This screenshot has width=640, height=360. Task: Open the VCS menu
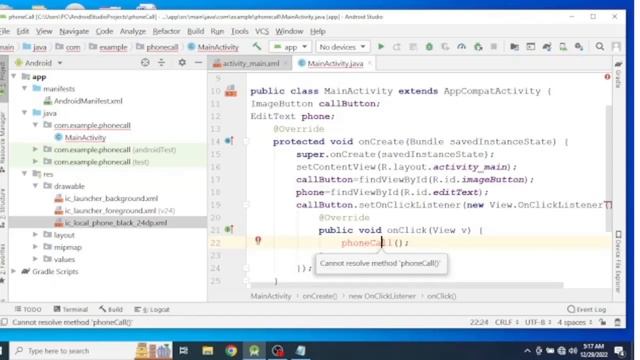[x=262, y=31]
